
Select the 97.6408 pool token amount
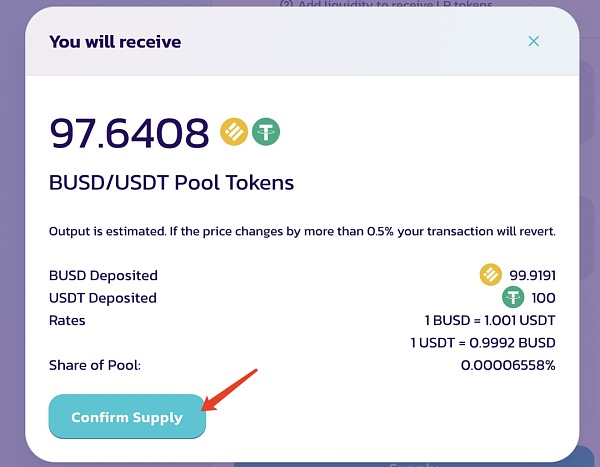pos(129,132)
